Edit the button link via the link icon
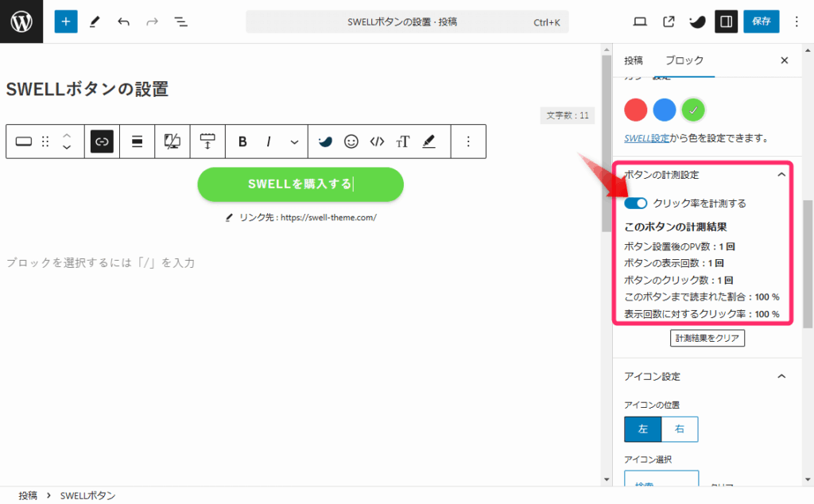The width and height of the screenshot is (814, 504). pos(102,141)
